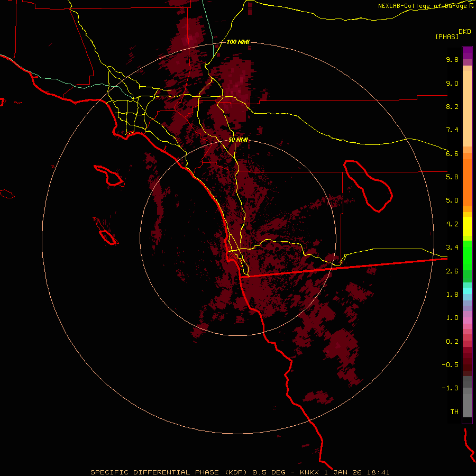This screenshot has height=476, width=476.
Task: Click the 3.4 legend value
Action: coord(452,248)
